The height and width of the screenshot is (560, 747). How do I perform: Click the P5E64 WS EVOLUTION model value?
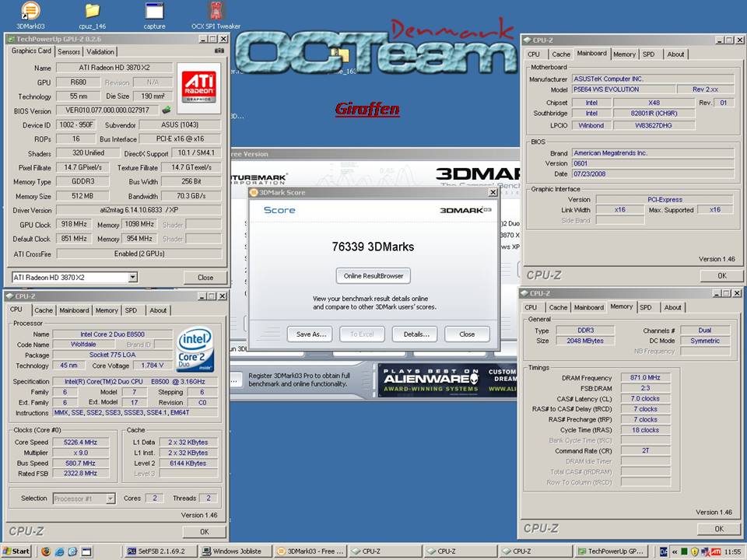623,89
